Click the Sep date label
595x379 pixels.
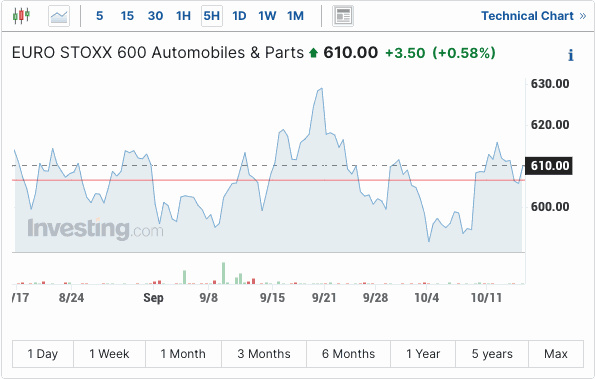[x=153, y=298]
